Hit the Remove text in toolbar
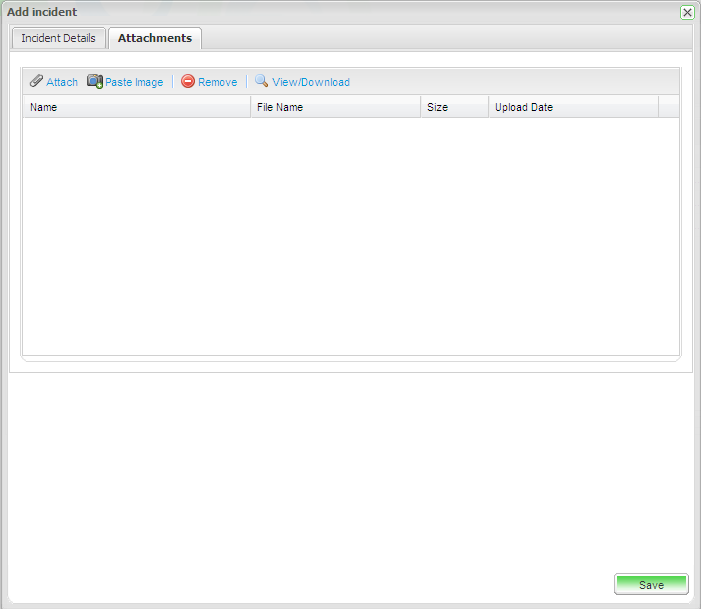 217,82
